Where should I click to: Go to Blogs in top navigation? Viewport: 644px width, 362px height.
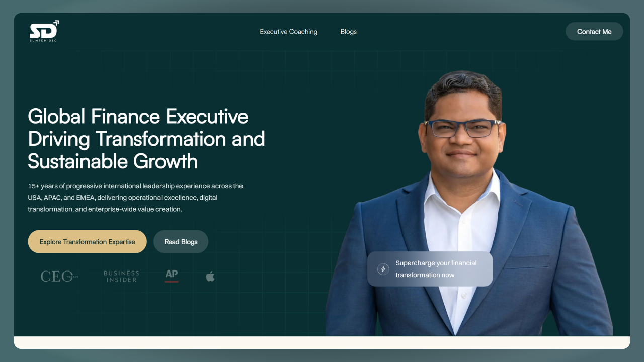point(348,32)
